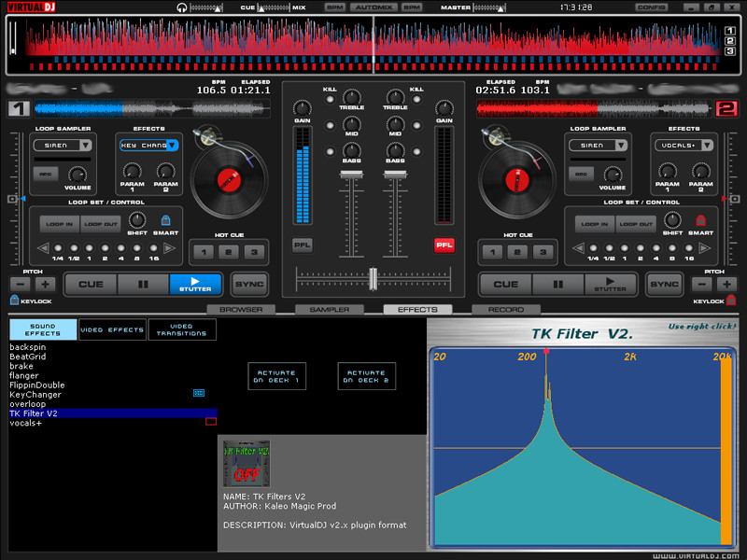Click red box icon beside vocals+
This screenshot has width=747, height=560.
(211, 422)
